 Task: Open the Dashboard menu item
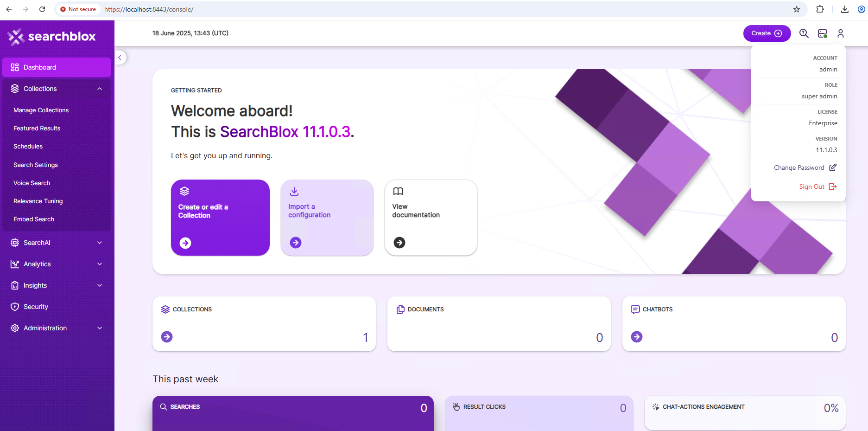[x=57, y=67]
